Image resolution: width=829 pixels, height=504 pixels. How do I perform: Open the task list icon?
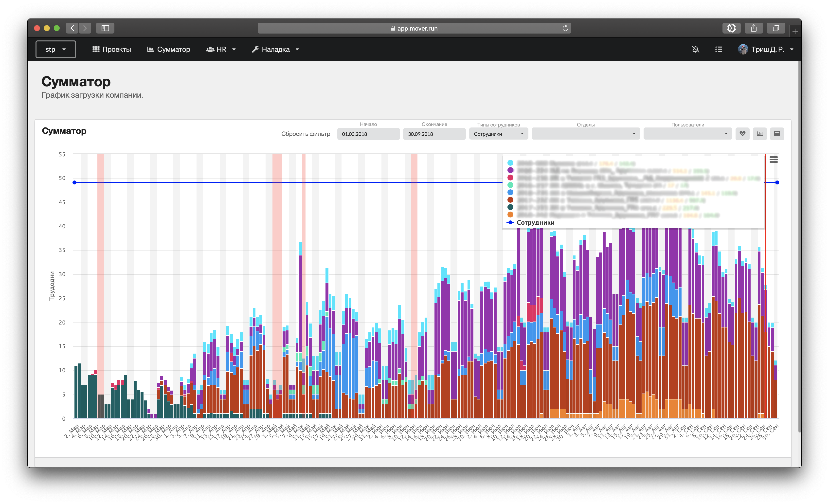[718, 50]
